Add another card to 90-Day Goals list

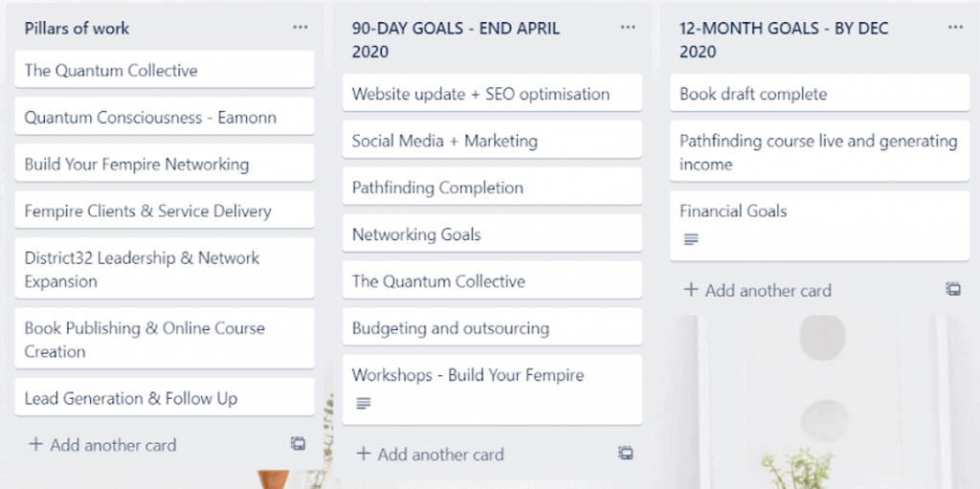coord(430,454)
